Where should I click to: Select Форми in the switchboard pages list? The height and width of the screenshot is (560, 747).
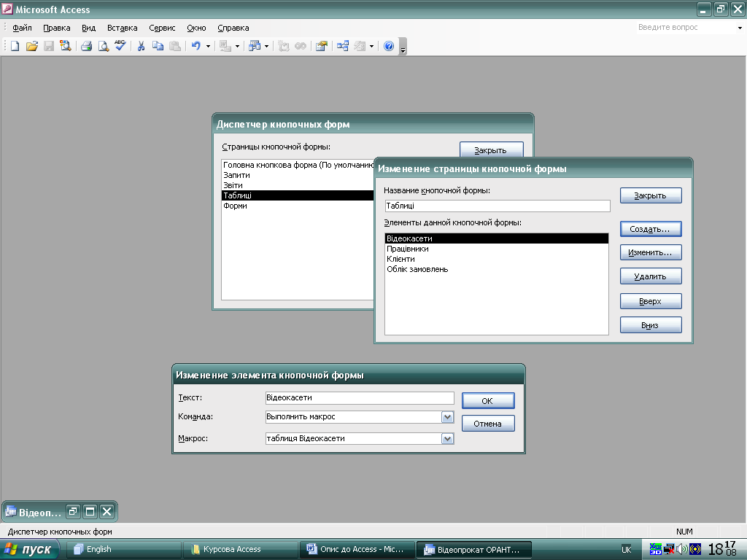coord(298,206)
